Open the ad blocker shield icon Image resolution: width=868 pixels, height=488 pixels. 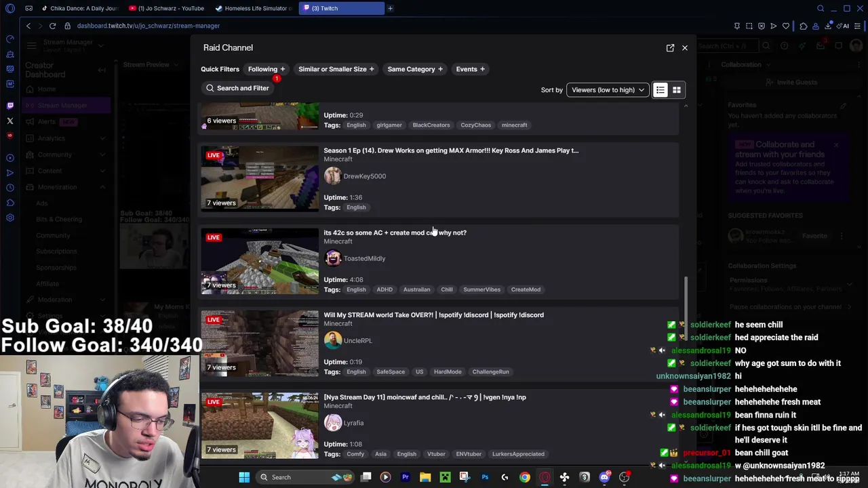pos(761,26)
